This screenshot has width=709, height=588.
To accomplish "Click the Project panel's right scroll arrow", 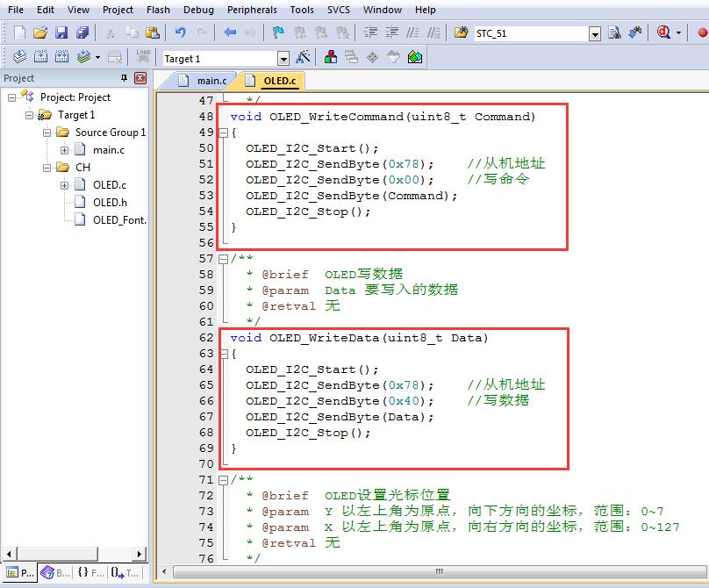I will point(139,554).
